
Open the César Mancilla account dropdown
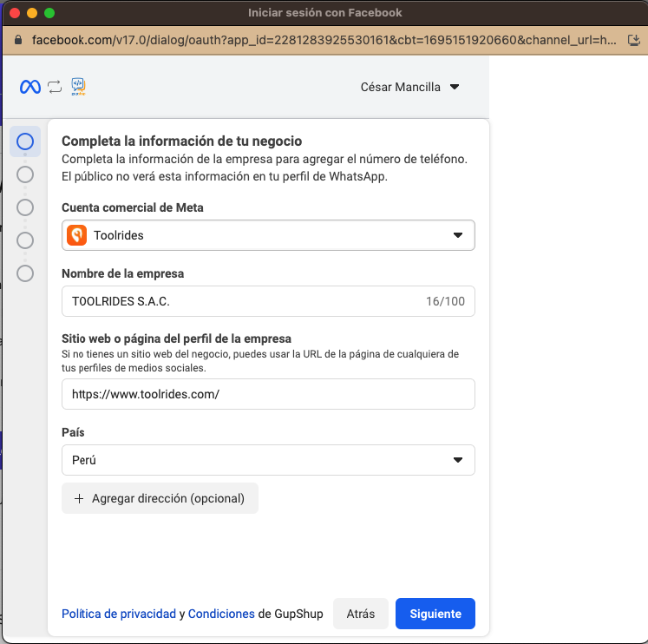pyautogui.click(x=409, y=87)
